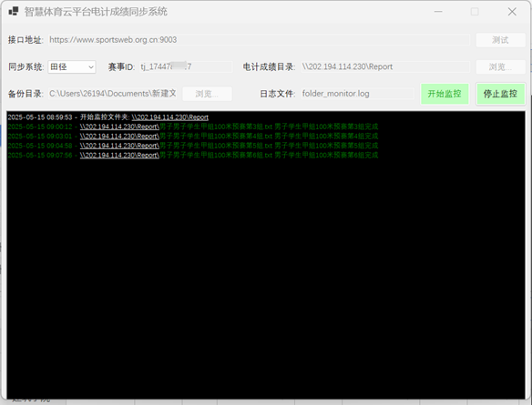Viewport: 532px width, 405px height.
Task: Stop monitoring with 停止监控 button
Action: pos(500,94)
